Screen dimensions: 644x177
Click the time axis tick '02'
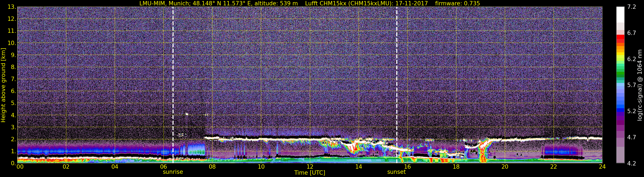click(66, 167)
